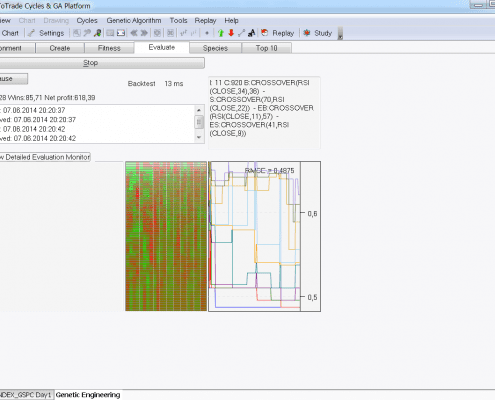Select the line drawing tool icon
Viewport: 495px width, 400px height.
pos(242,33)
